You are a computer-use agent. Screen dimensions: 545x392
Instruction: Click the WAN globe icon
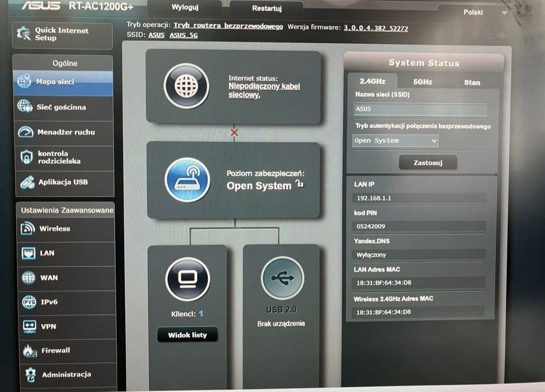pyautogui.click(x=29, y=278)
